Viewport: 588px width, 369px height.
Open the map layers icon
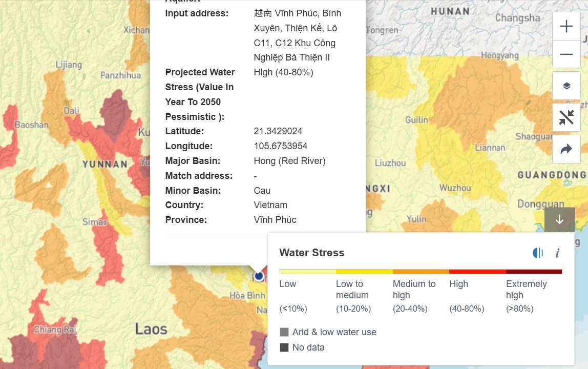[566, 86]
